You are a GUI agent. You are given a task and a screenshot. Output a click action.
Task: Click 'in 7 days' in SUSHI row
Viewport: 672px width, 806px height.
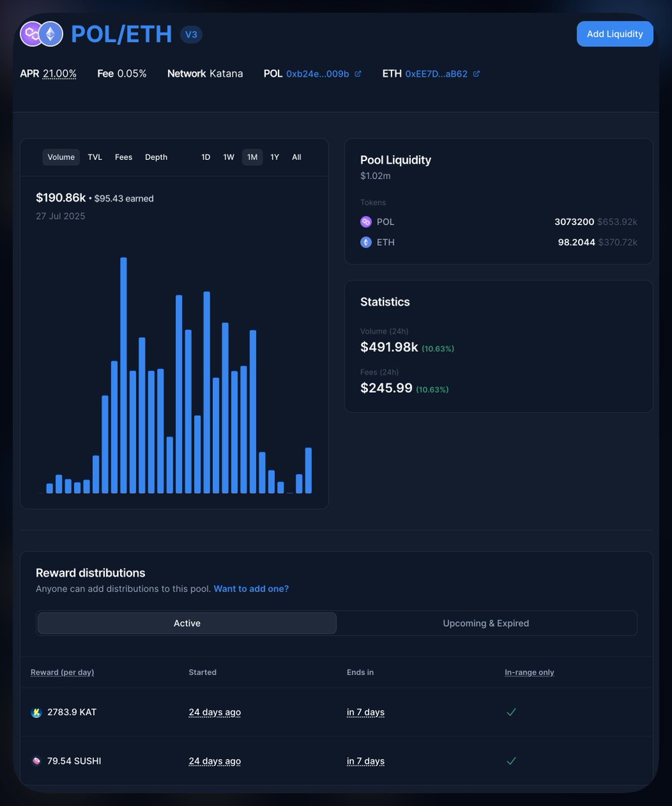click(366, 761)
